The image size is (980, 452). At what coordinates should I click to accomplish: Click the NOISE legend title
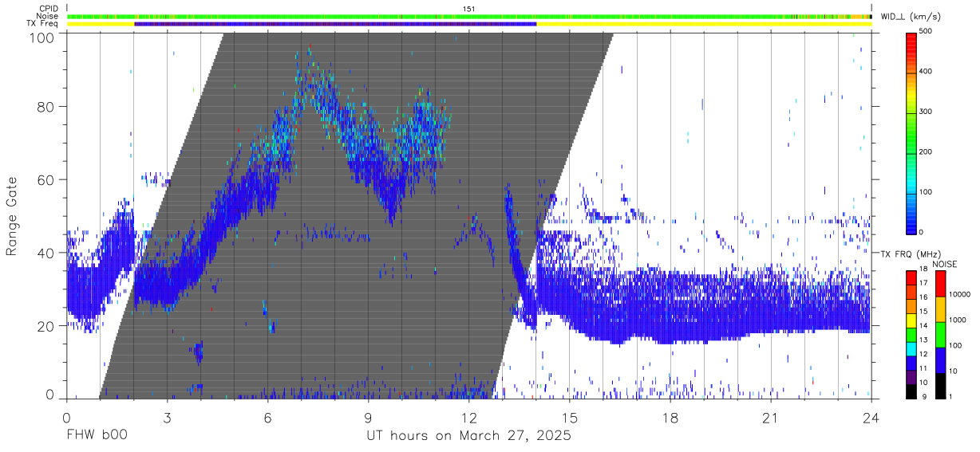944,264
